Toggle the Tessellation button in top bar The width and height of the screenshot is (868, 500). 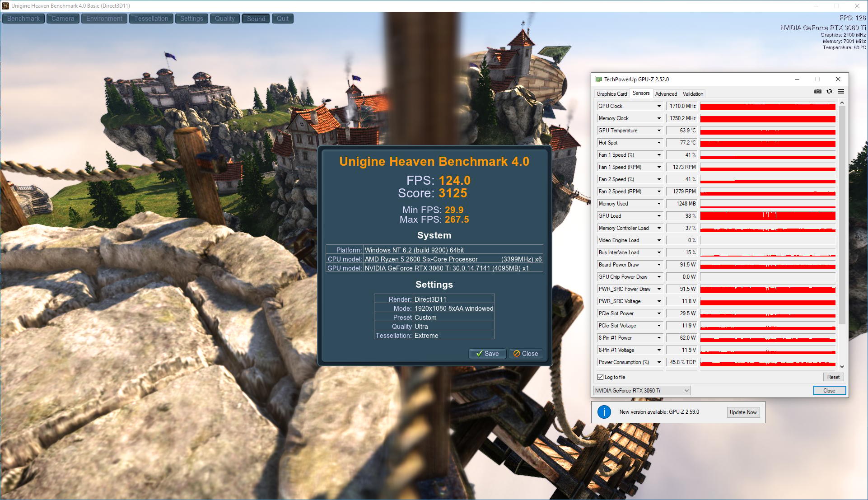pos(151,19)
